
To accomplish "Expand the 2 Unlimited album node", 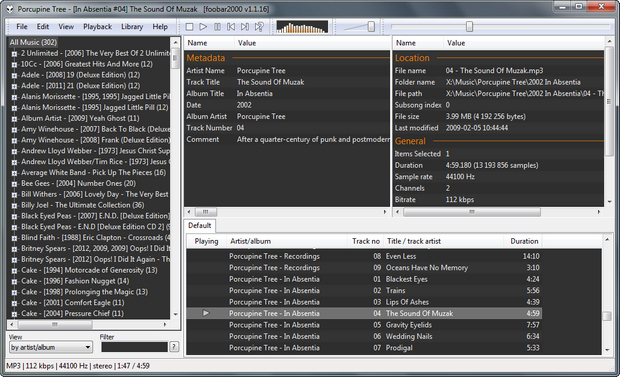I will pos(14,53).
